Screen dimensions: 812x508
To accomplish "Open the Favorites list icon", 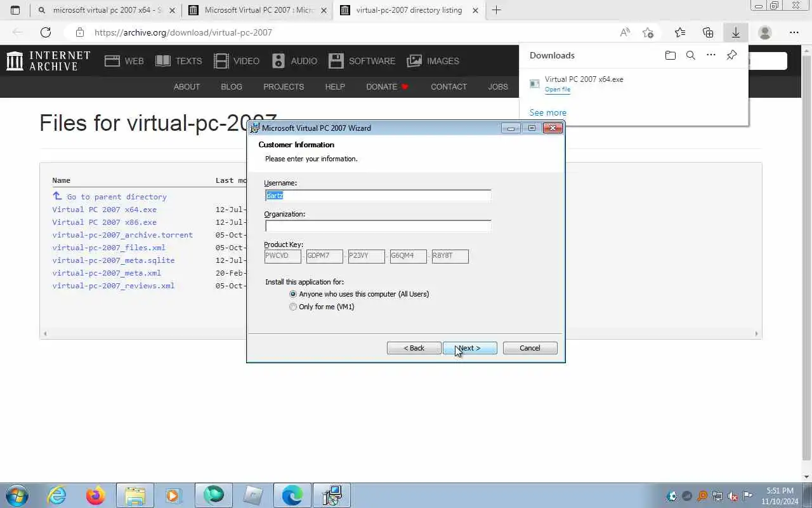I will [680, 32].
